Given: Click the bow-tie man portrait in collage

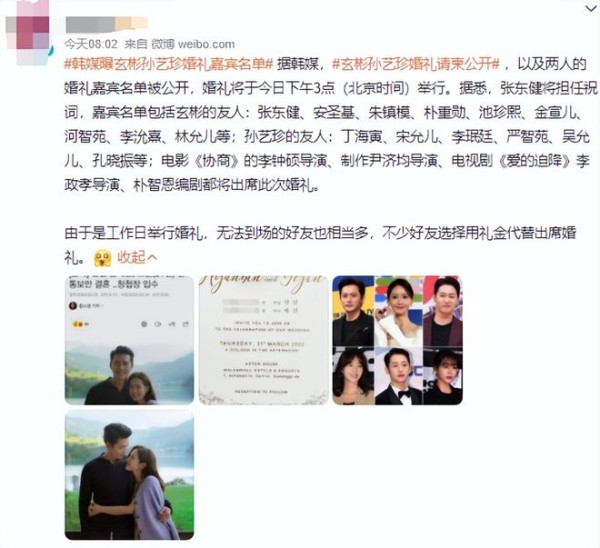Looking at the screenshot, I should click(x=398, y=376).
